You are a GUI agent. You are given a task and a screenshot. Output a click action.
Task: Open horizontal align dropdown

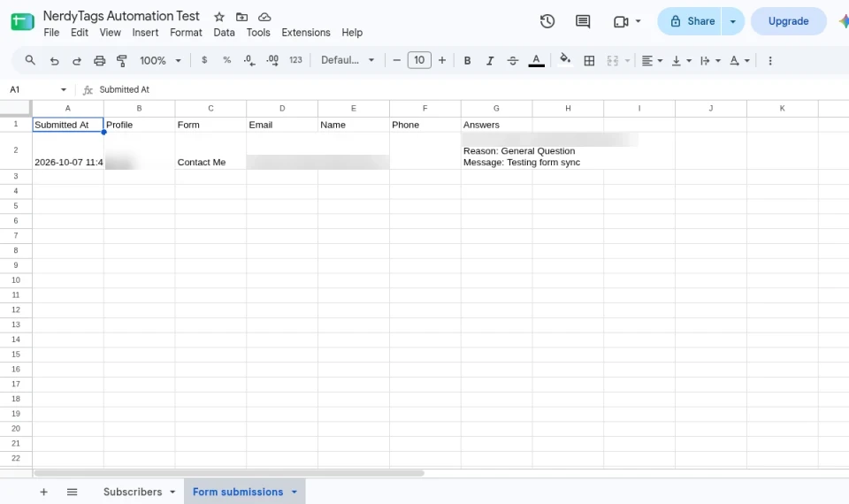tap(652, 61)
